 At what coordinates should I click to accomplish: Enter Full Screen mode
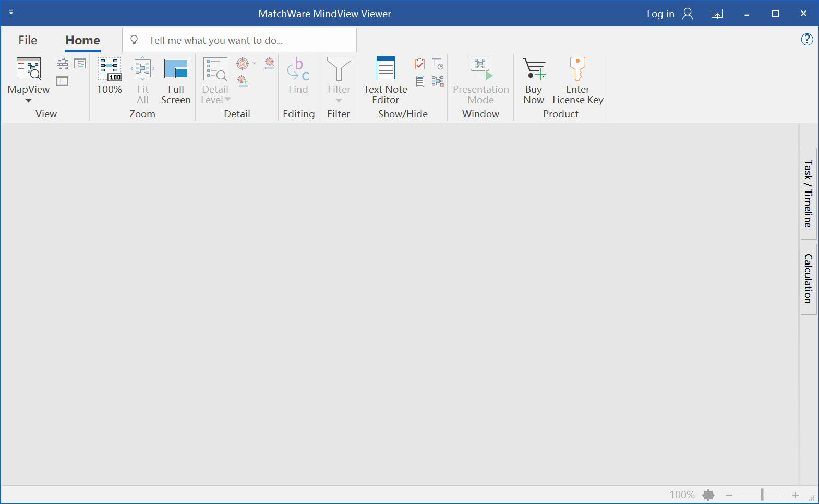coord(176,80)
